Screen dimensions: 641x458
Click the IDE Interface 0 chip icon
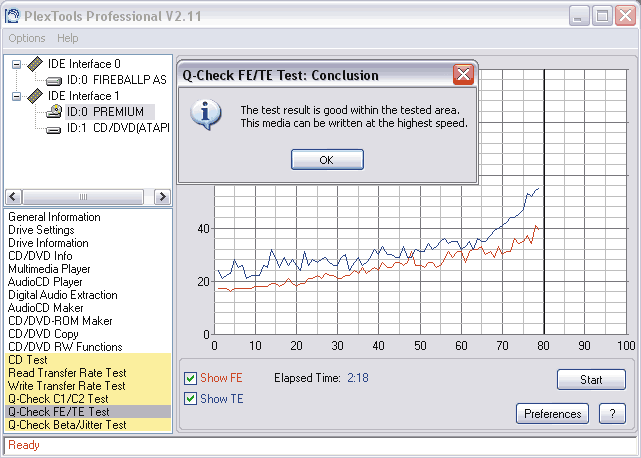point(35,64)
